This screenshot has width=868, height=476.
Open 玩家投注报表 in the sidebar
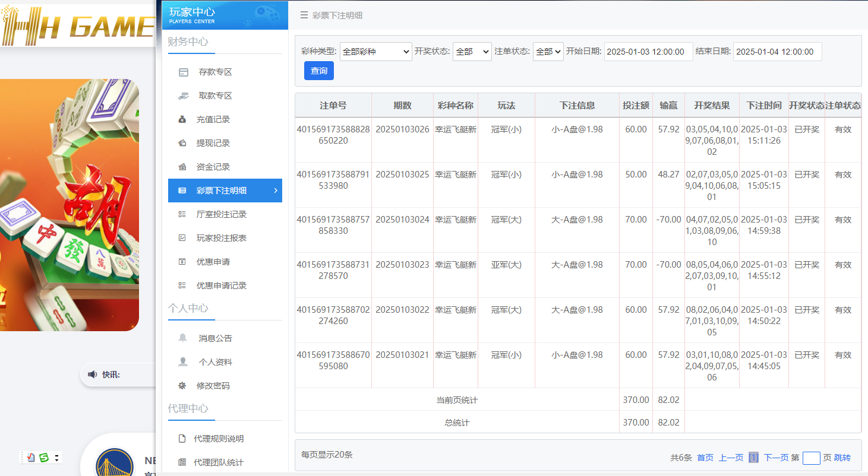[221, 238]
